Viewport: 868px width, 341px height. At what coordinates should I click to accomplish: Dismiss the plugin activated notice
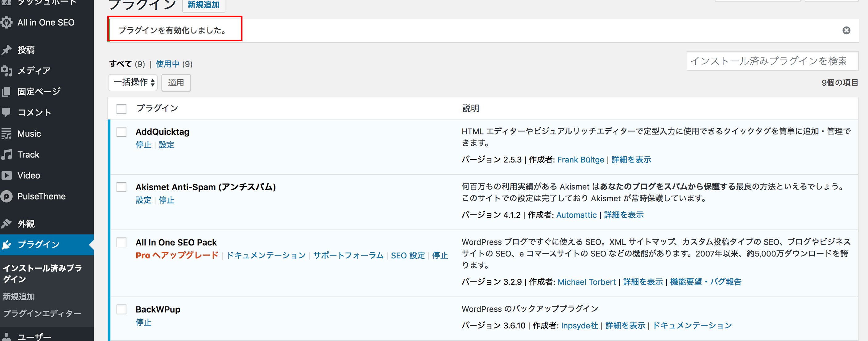pos(846,30)
